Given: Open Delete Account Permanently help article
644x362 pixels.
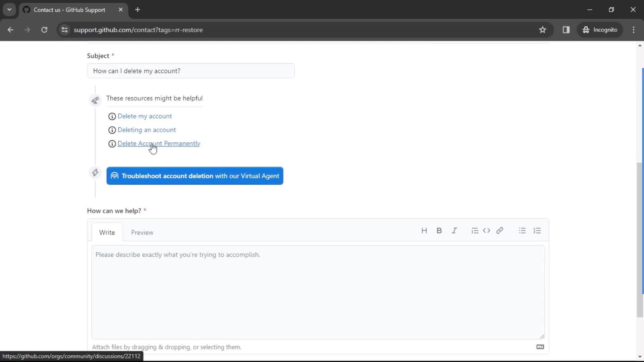Looking at the screenshot, I should point(159,143).
